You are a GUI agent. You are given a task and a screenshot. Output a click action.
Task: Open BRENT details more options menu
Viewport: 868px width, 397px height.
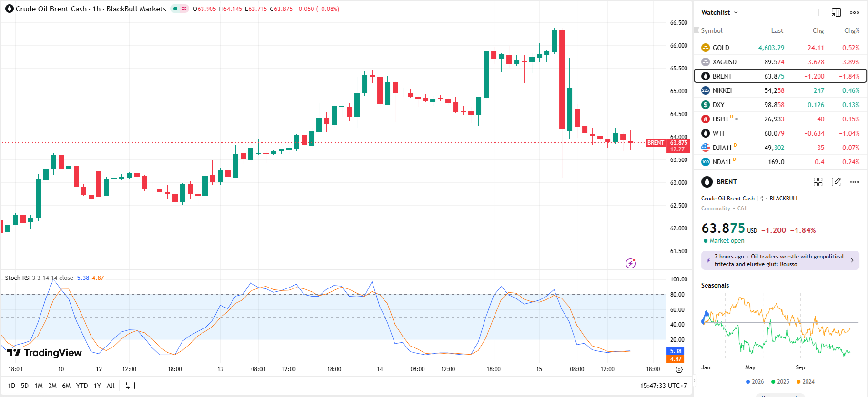854,182
